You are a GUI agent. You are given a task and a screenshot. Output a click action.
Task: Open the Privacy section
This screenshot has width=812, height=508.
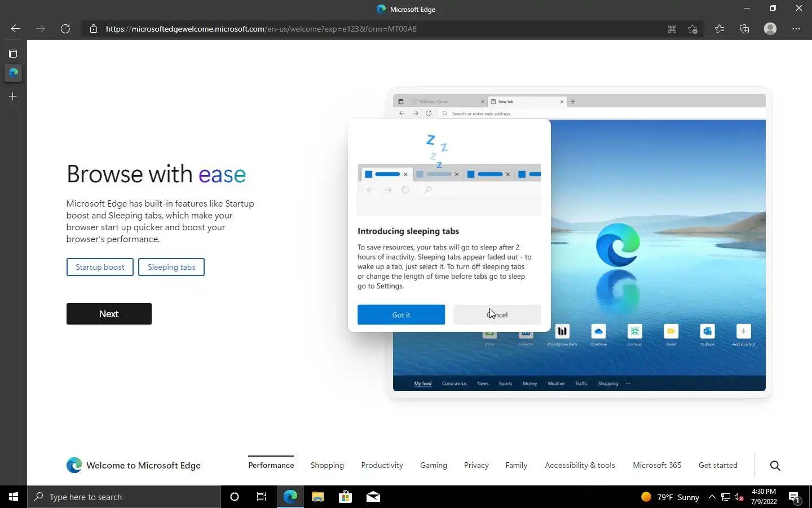476,465
